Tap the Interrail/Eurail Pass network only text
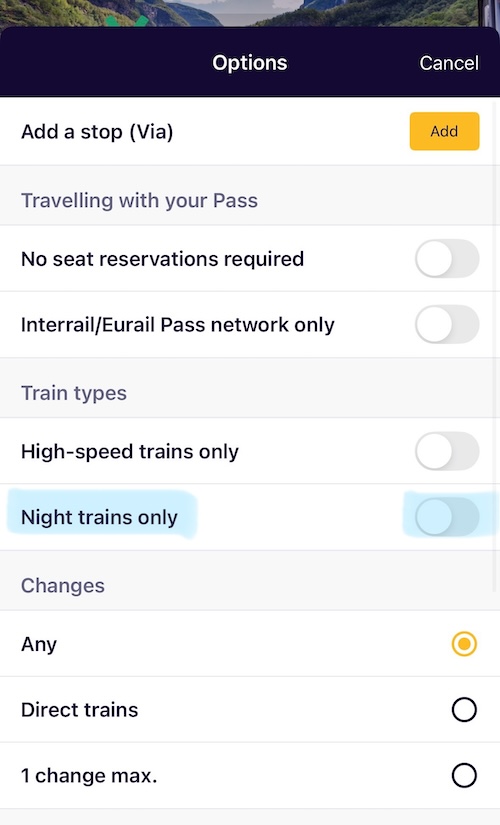This screenshot has width=500, height=825. [x=177, y=325]
